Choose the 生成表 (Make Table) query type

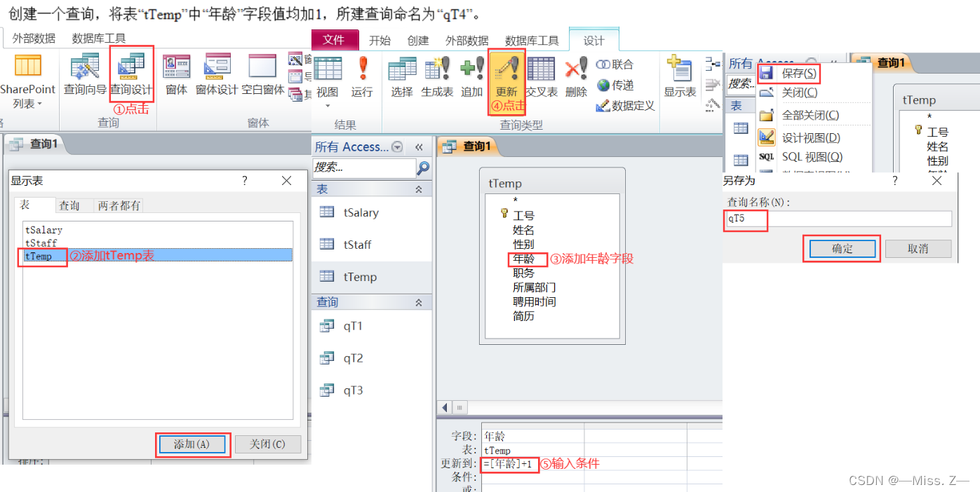pyautogui.click(x=437, y=77)
